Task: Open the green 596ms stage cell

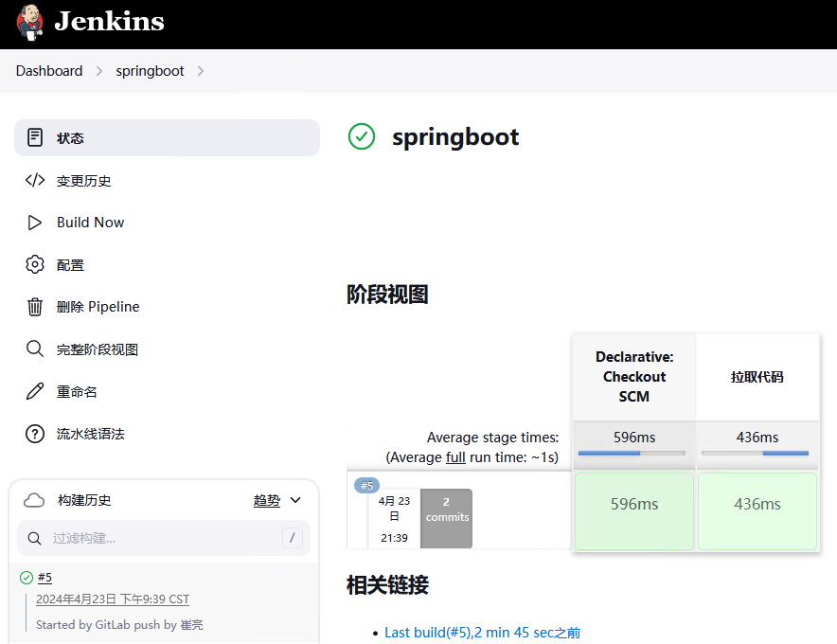Action: coord(634,511)
